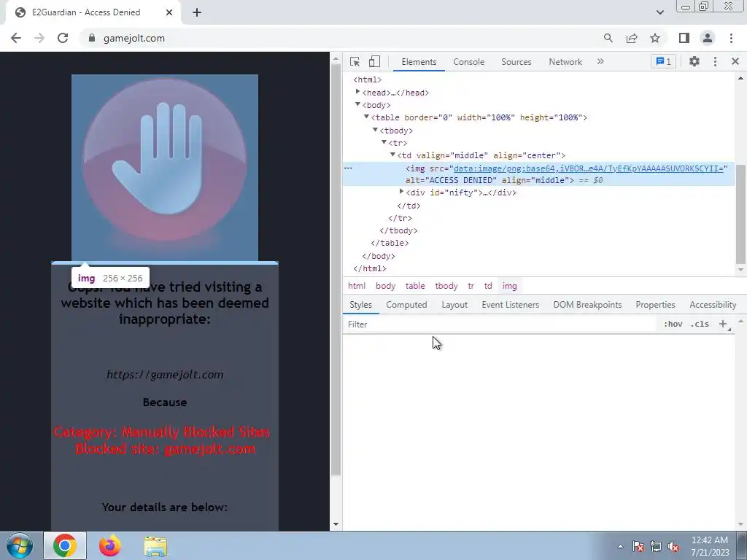Show more DevTools tabs chevron
Screen dimensions: 747x560
(600, 61)
